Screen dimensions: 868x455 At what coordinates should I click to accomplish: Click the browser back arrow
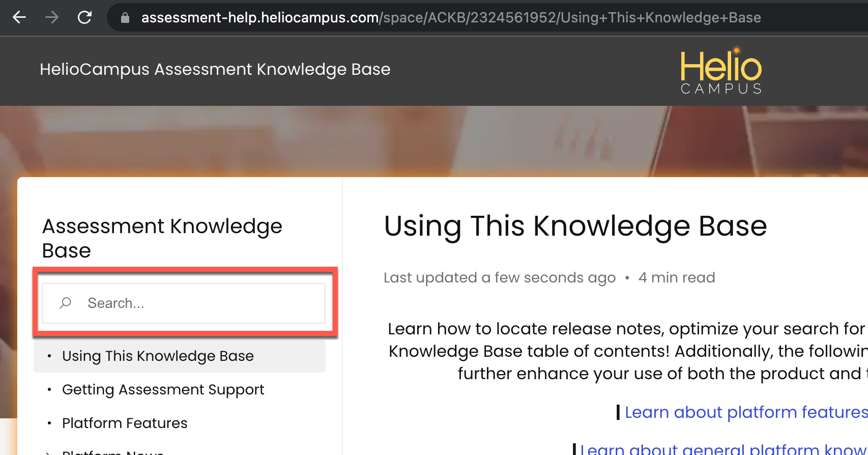click(x=19, y=17)
